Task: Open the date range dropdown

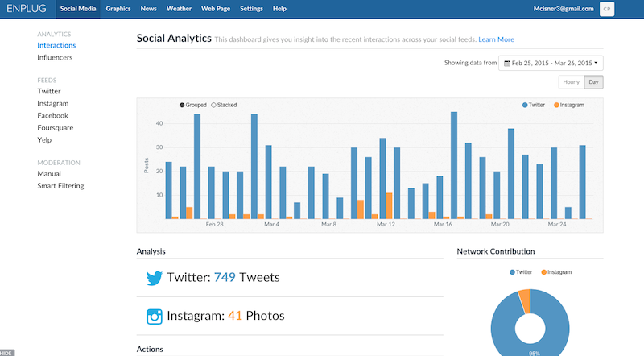Action: pyautogui.click(x=551, y=63)
